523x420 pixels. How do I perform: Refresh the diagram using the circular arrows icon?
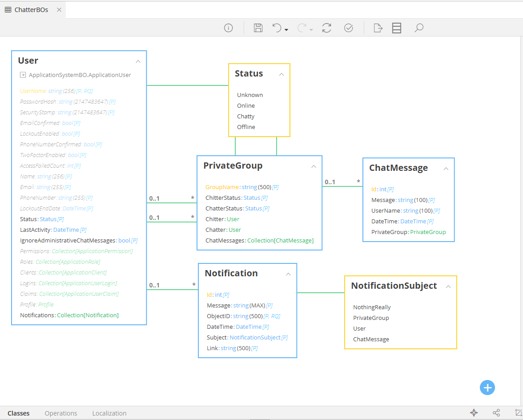[x=326, y=28]
